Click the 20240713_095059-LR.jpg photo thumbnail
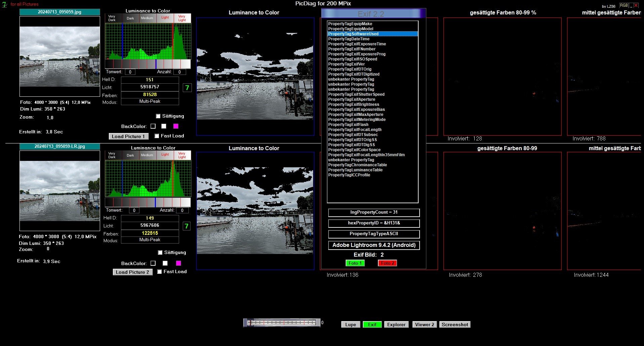Image resolution: width=644 pixels, height=346 pixels. 60,190
